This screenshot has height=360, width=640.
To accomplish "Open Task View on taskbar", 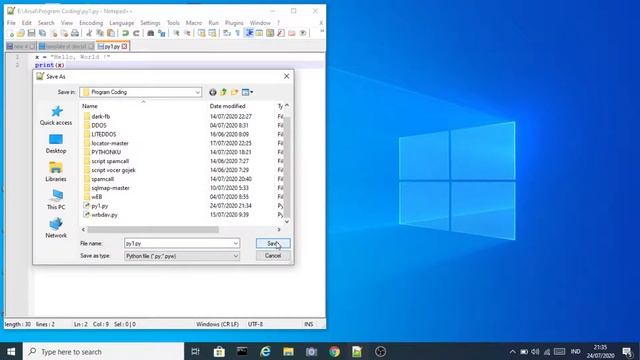I will (196, 351).
